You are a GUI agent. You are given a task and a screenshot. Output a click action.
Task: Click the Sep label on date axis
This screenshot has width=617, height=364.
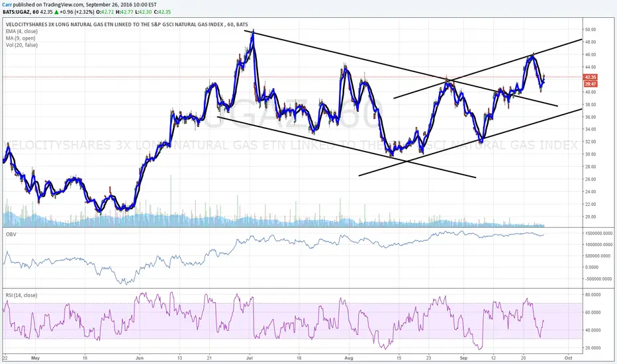coord(463,358)
